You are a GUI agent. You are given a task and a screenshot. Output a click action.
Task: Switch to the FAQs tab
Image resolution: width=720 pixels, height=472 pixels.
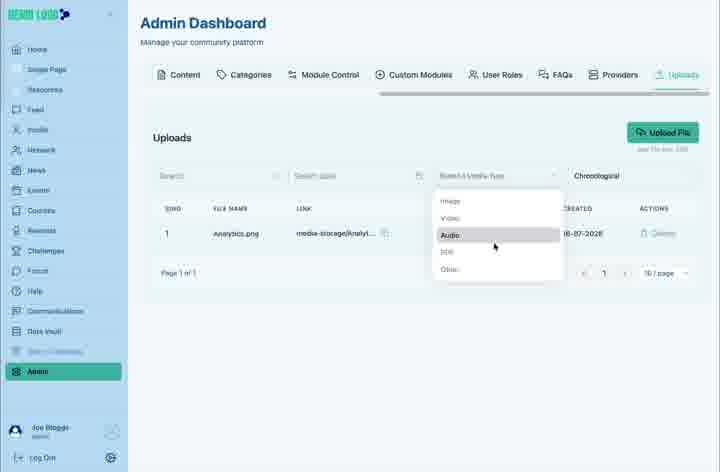point(555,75)
